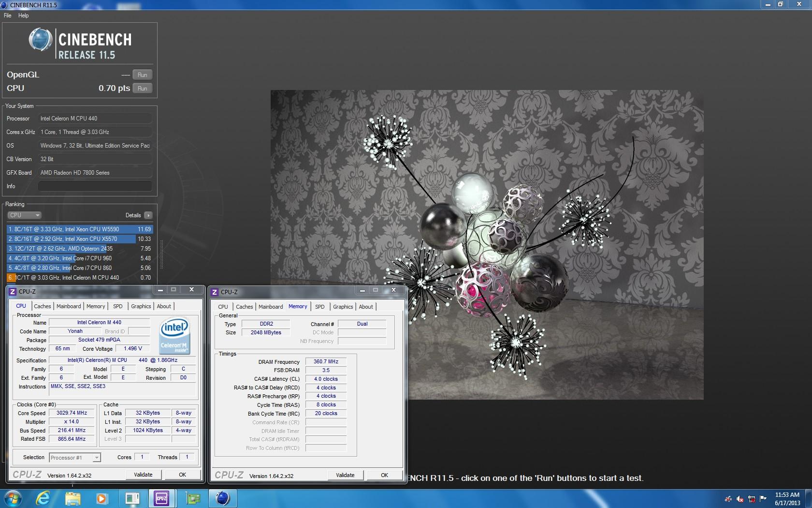812x508 pixels.
Task: Click the taskbar clock showing 11:53 AM
Action: [x=787, y=498]
